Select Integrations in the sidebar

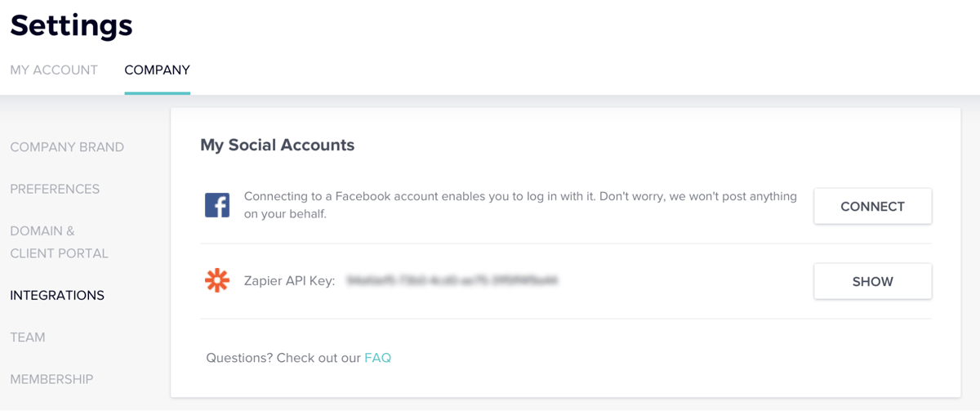tap(57, 295)
